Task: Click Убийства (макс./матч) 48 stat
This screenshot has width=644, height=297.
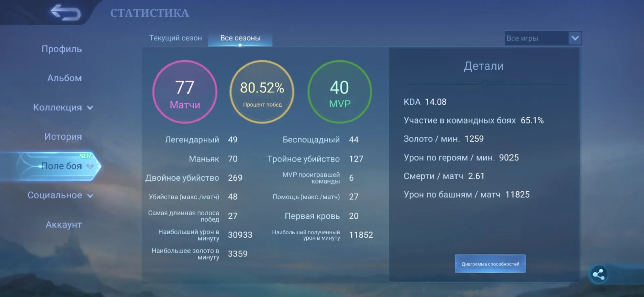Action: [193, 197]
